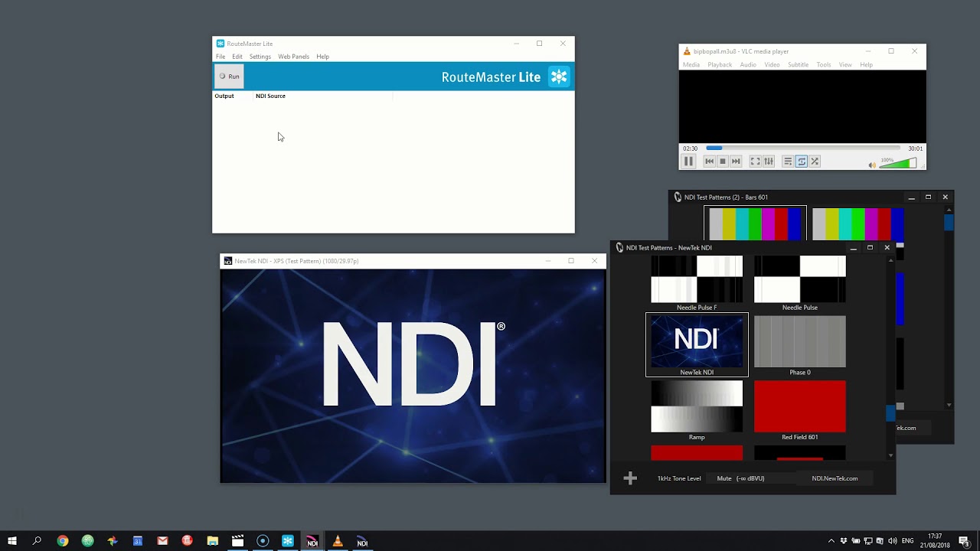Open the Settings menu in RouteMaster Lite
The height and width of the screenshot is (551, 980).
pyautogui.click(x=260, y=57)
